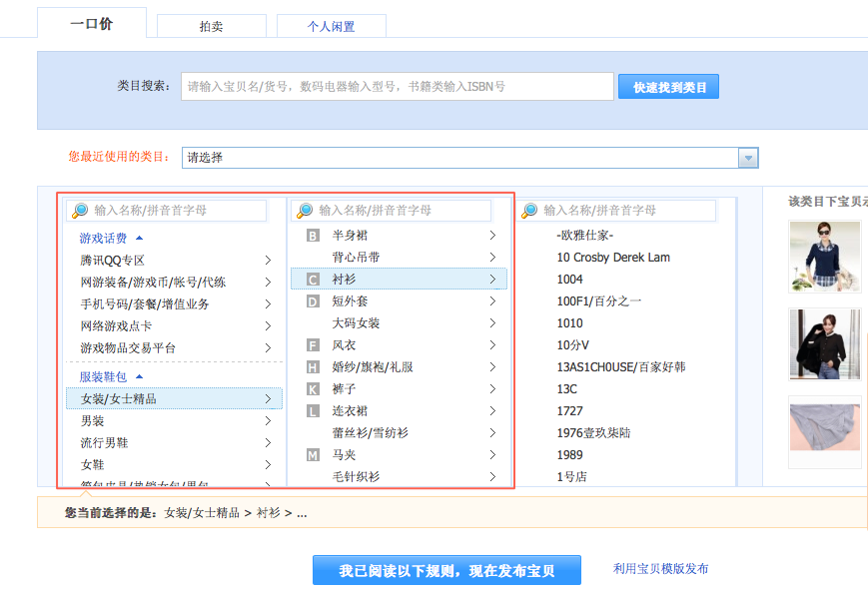868x596 pixels.
Task: Open the 利用宝贝模版发布 link
Action: [x=660, y=569]
